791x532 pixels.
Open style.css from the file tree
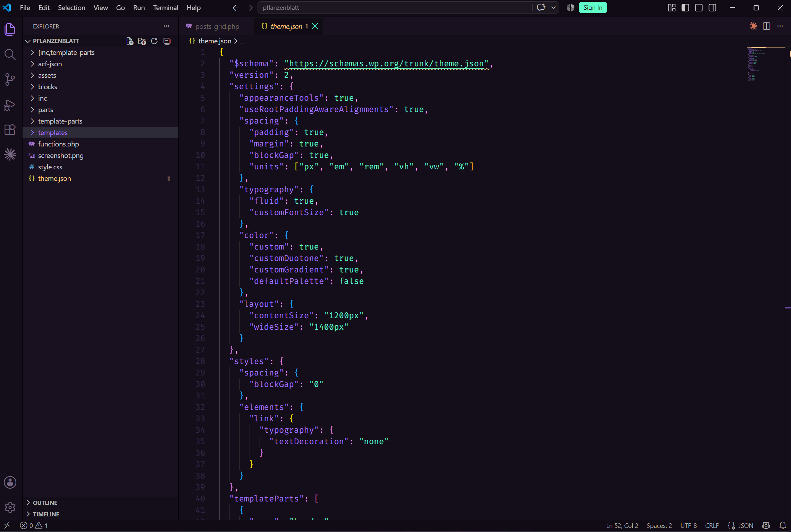tap(101, 167)
